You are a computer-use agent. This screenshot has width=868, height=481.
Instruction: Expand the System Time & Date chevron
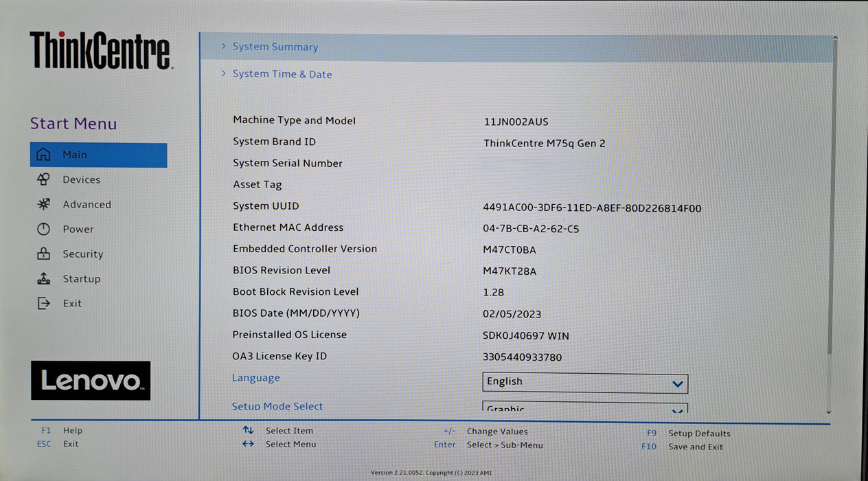pyautogui.click(x=223, y=73)
